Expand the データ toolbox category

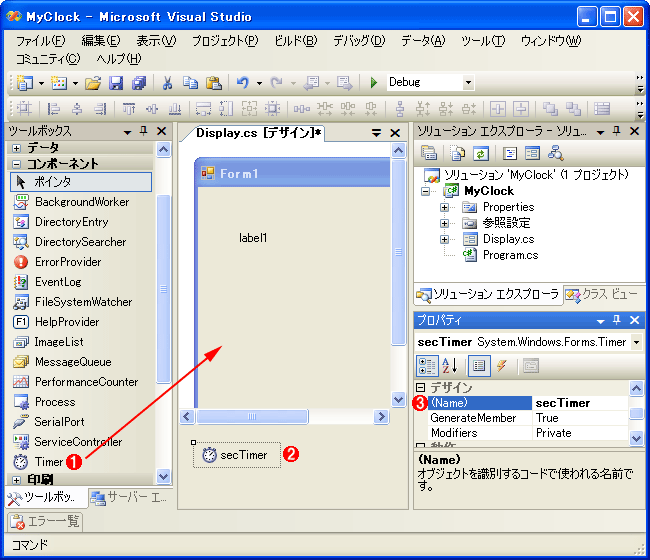(16, 148)
